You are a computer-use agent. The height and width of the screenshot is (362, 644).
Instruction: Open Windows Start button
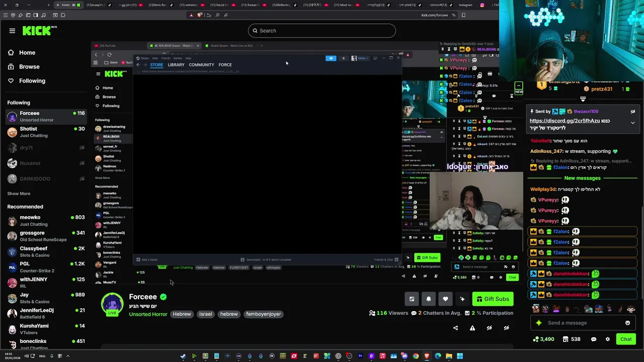(460, 356)
